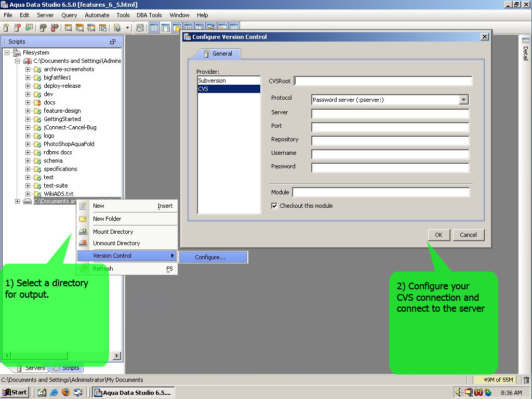Click the stacked query windows toolbar icon
The width and height of the screenshot is (532, 399).
coord(79,28)
